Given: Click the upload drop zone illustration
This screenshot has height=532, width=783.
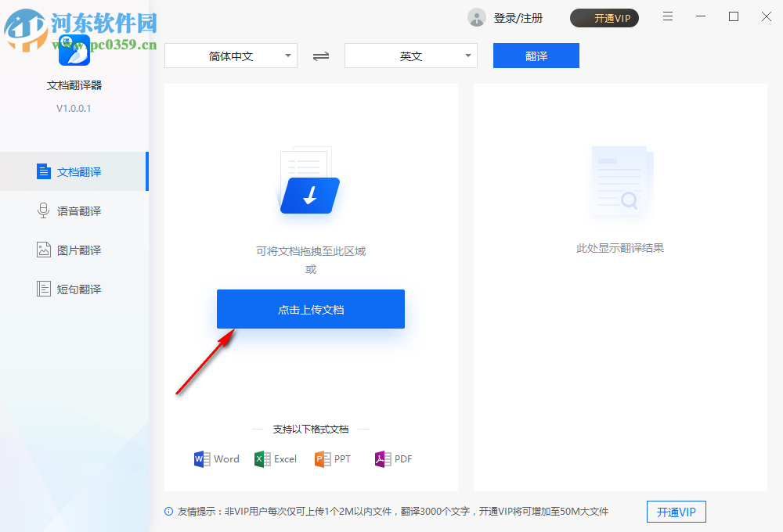Looking at the screenshot, I should [309, 182].
